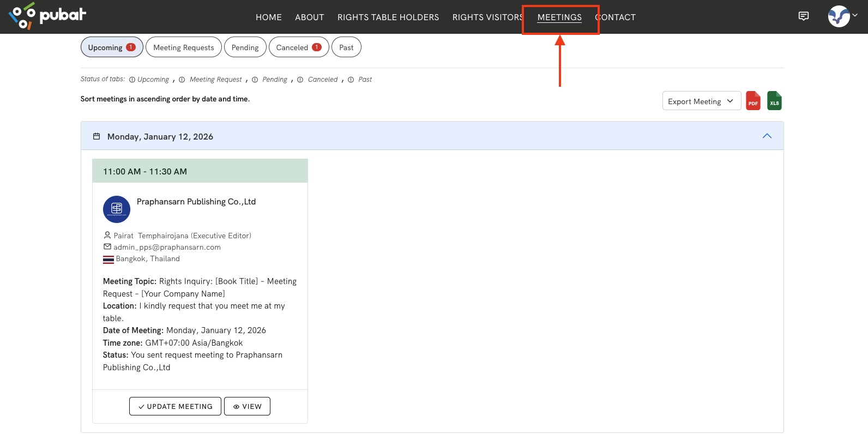Switch to the Meeting Requests tab
The image size is (868, 434).
pyautogui.click(x=184, y=47)
